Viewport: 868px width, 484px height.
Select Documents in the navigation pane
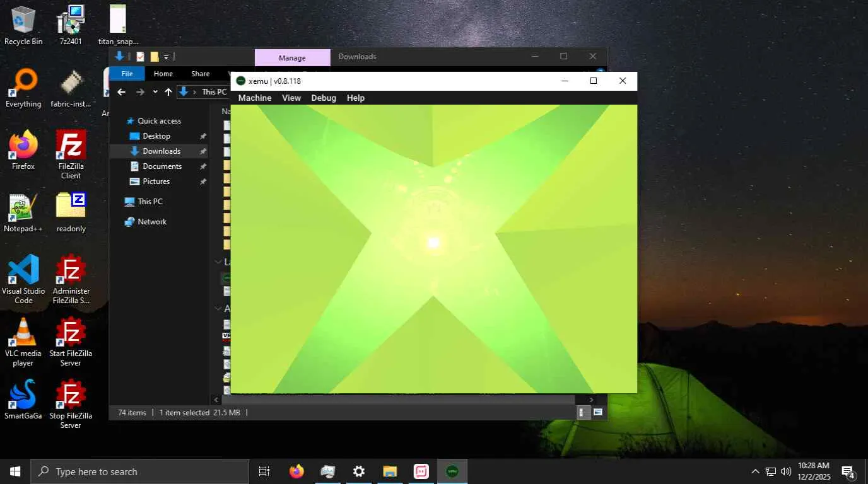(162, 166)
